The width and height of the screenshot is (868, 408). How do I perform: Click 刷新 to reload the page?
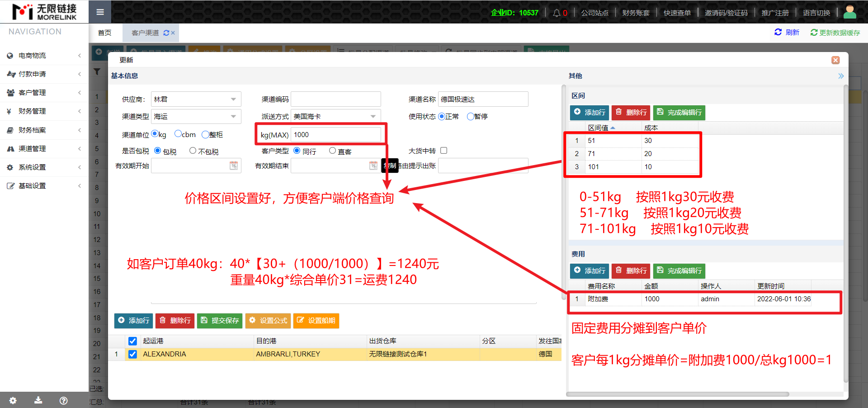787,33
